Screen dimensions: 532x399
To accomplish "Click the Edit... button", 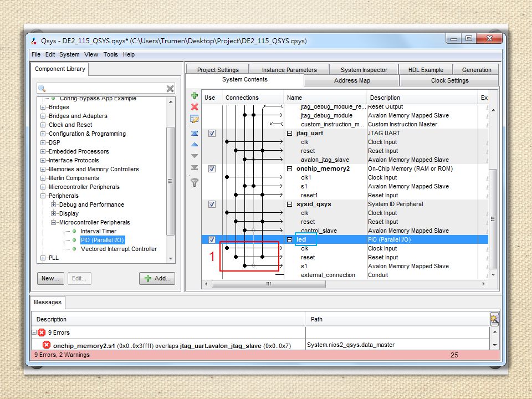I will click(x=79, y=278).
